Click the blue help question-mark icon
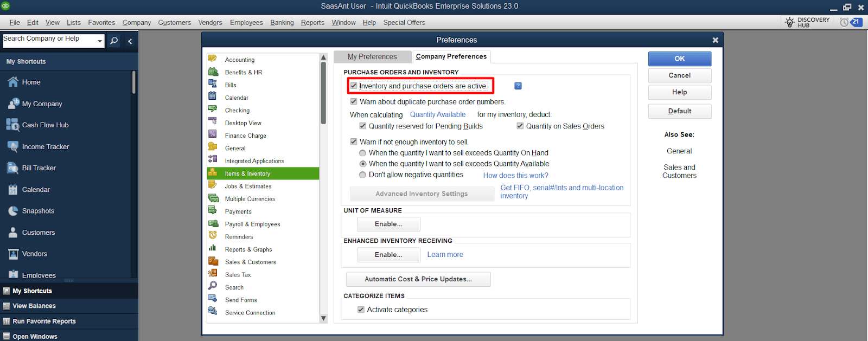This screenshot has width=868, height=341. tap(518, 86)
